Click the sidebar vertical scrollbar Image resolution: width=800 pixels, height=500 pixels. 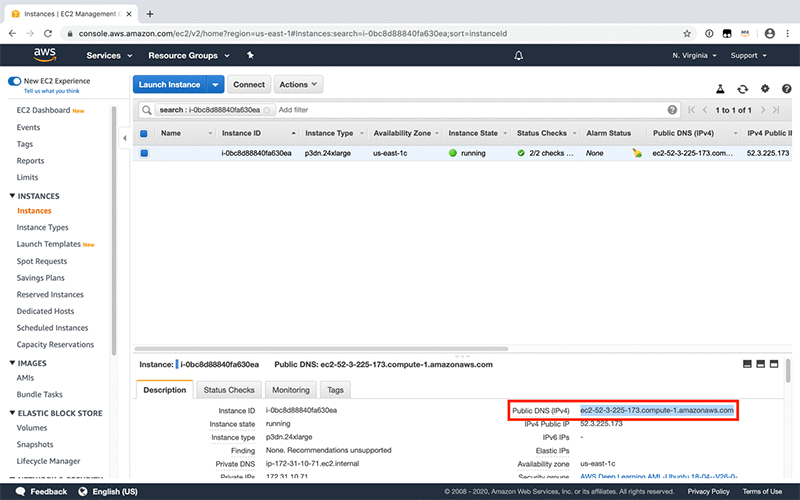[x=114, y=230]
